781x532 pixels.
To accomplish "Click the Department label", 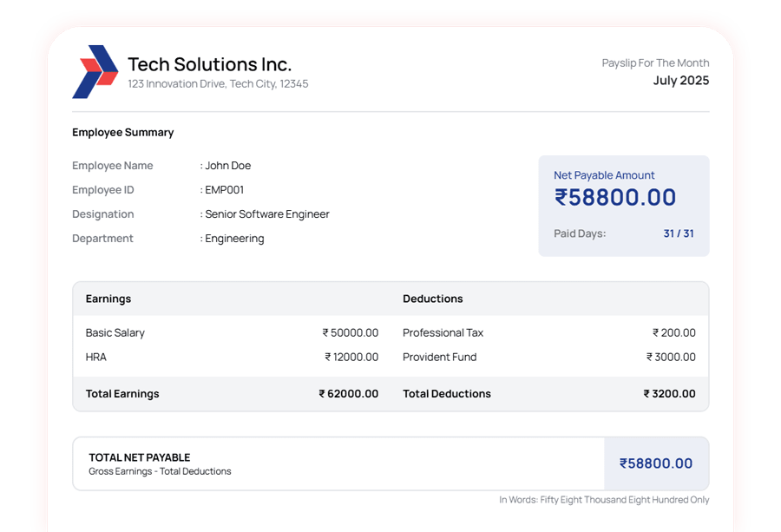I will 102,239.
